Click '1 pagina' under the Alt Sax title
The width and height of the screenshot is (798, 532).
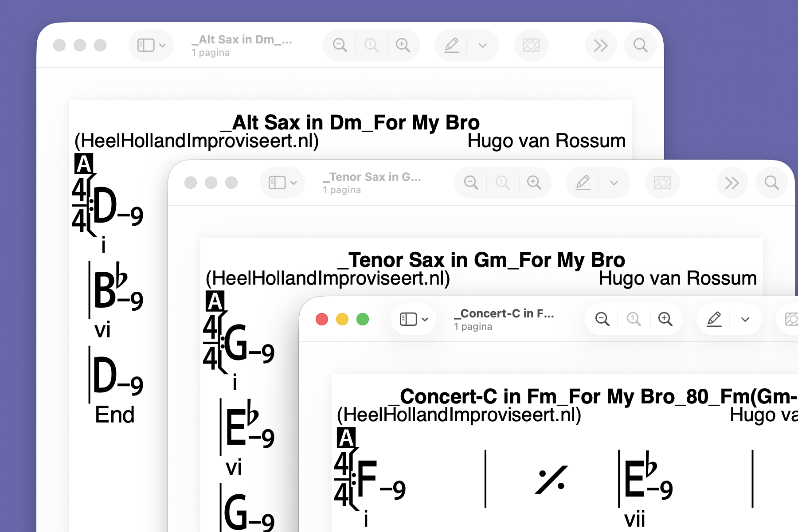(x=211, y=53)
